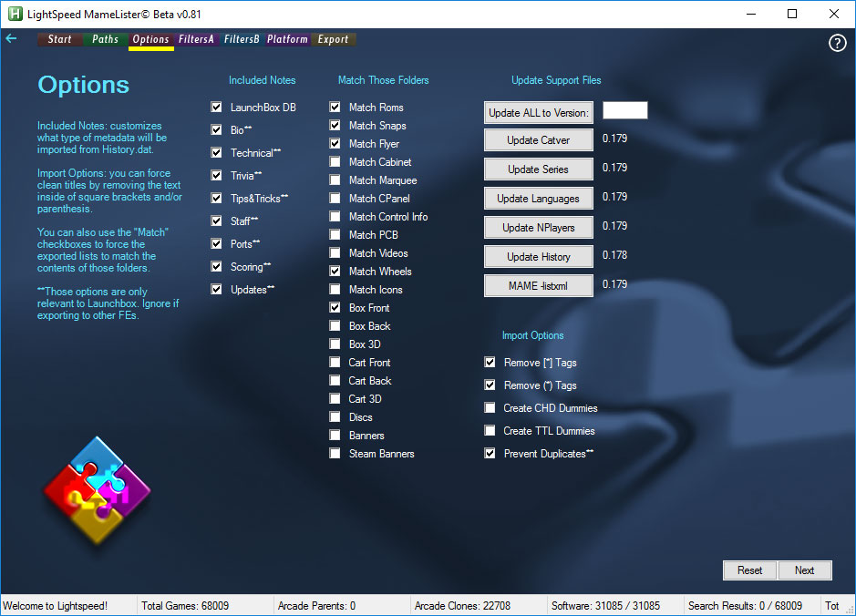Open the help question mark icon

(837, 43)
